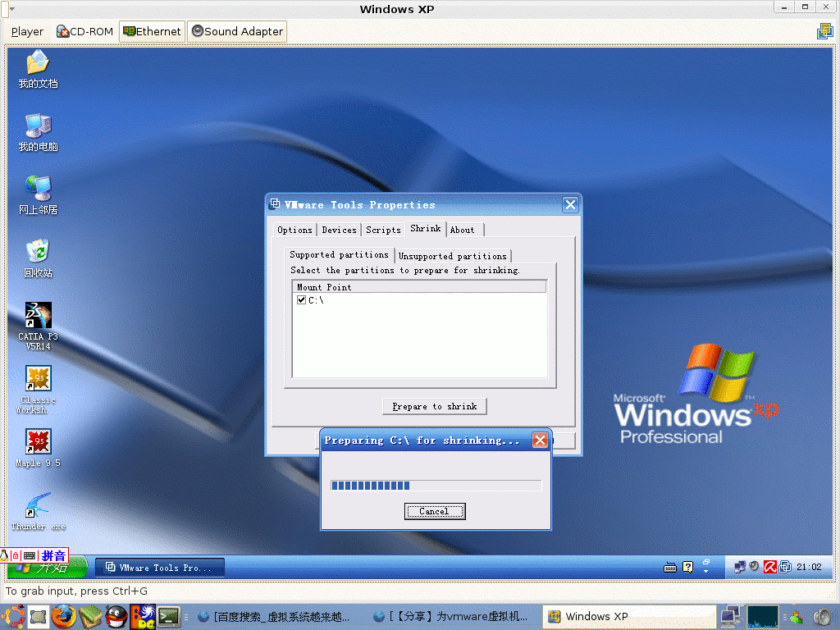Launch Firefox from the Ubuntu panel
Screen dimensions: 840x630
64,616
